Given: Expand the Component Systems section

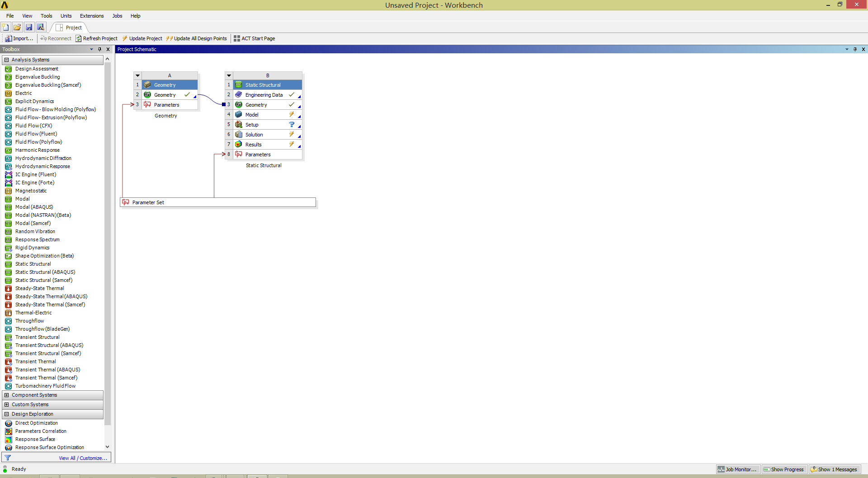Looking at the screenshot, I should coord(6,395).
